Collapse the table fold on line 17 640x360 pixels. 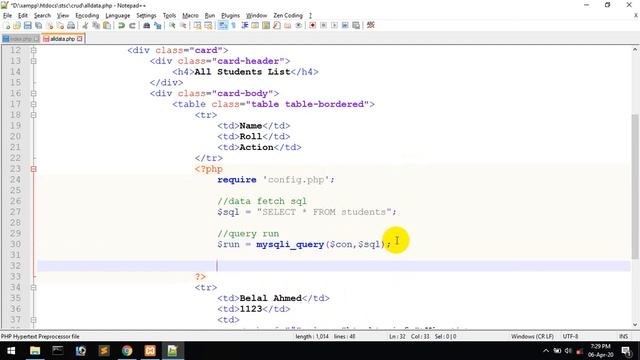tap(33, 104)
